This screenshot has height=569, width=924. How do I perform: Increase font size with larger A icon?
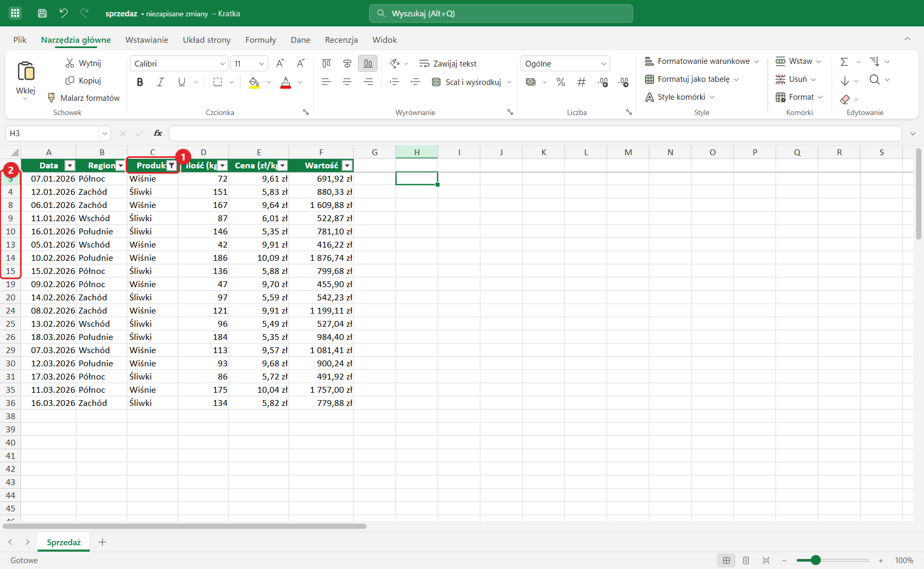[280, 63]
